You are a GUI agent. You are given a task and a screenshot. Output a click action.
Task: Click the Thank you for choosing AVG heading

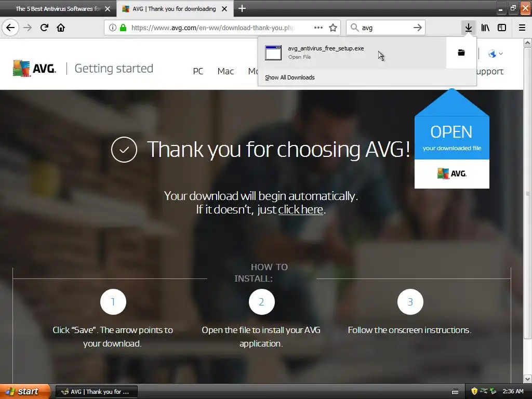(x=279, y=149)
